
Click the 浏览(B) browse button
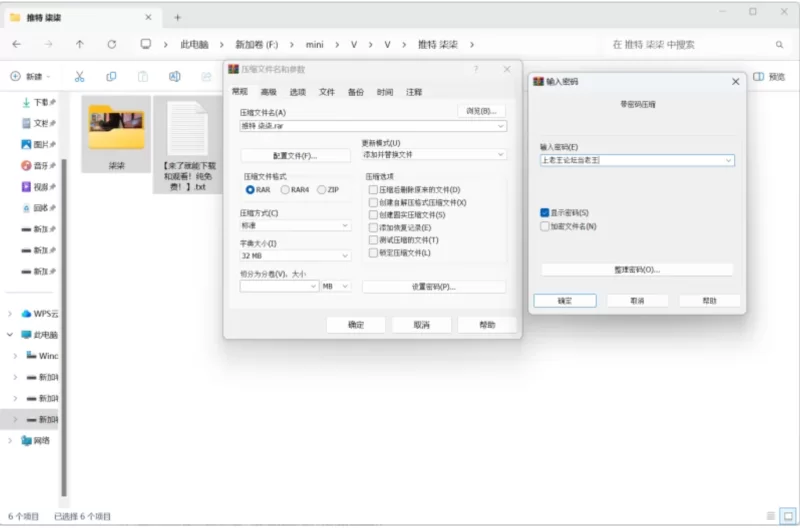[x=481, y=111]
